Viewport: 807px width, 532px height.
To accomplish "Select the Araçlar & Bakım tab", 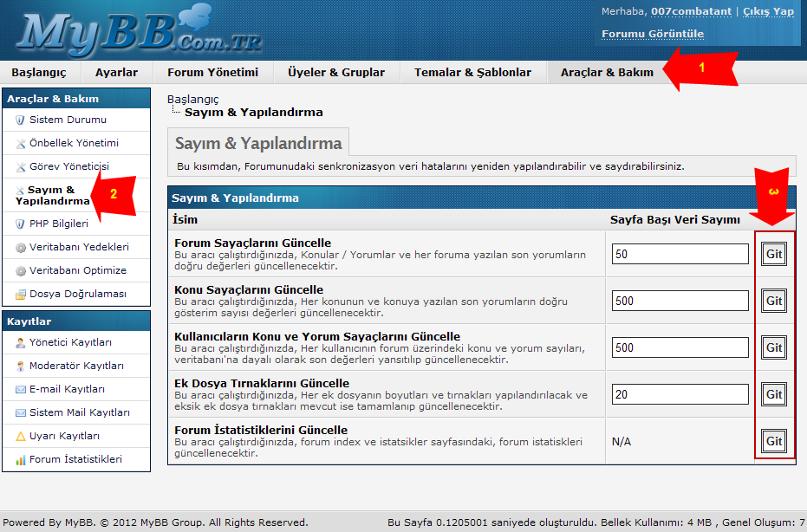I will (608, 73).
